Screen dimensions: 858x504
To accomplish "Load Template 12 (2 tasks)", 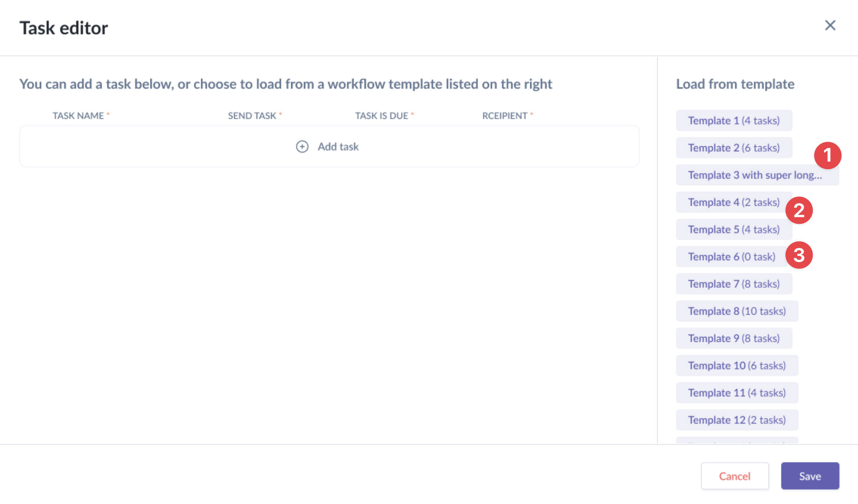I will coord(737,420).
